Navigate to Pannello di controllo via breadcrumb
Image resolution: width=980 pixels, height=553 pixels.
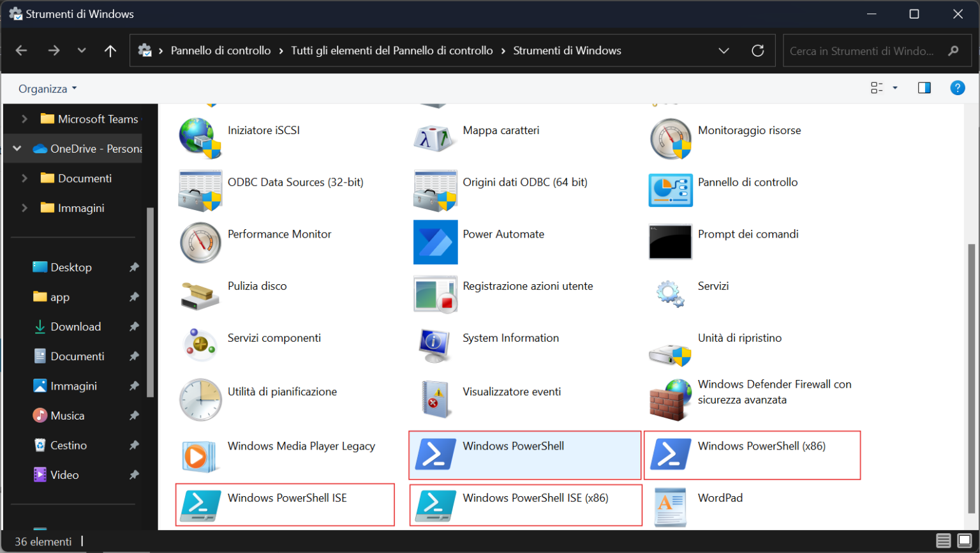click(221, 50)
